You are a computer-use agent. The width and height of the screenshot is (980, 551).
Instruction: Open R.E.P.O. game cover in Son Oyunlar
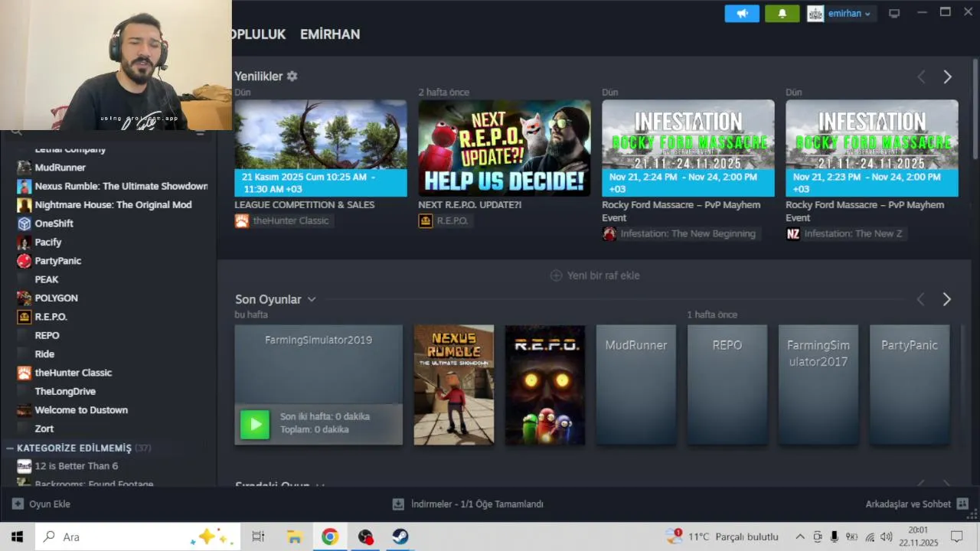(545, 385)
